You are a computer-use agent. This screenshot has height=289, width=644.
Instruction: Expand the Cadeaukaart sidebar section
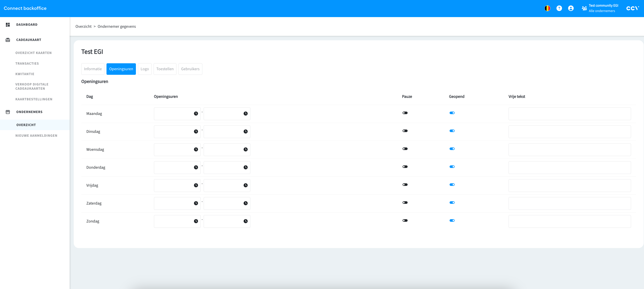pyautogui.click(x=29, y=40)
